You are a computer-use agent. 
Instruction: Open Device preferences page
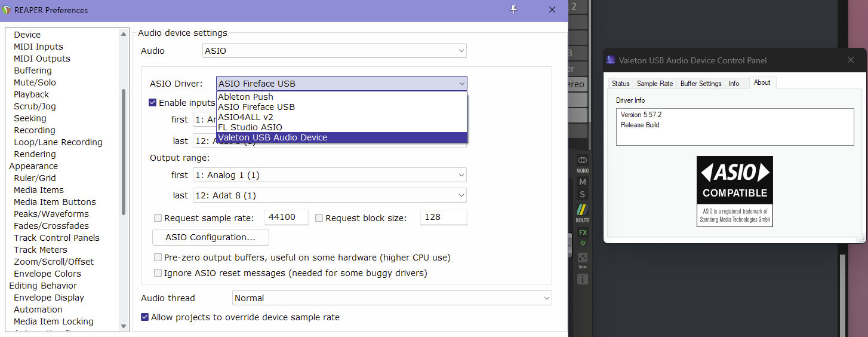click(27, 35)
